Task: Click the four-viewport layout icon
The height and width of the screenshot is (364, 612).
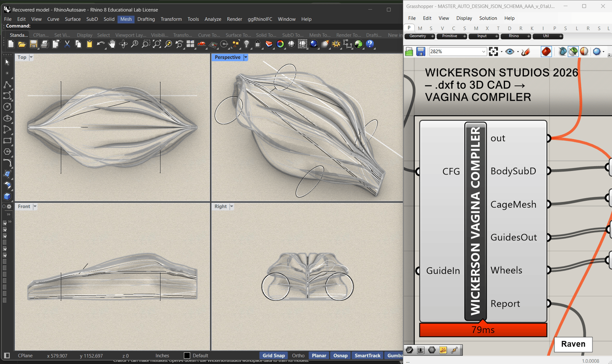Action: point(190,44)
